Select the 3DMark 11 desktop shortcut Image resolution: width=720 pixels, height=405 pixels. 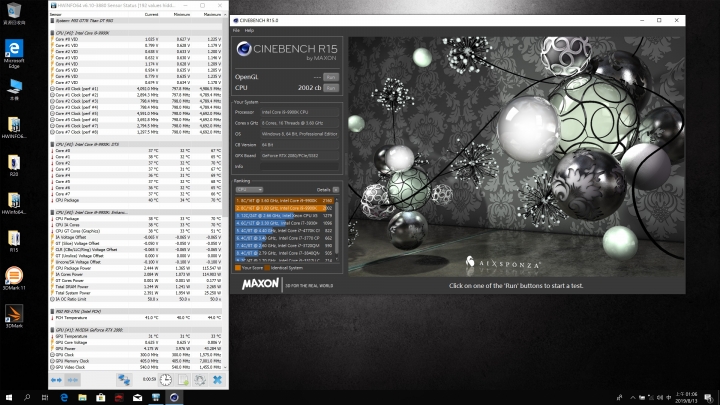click(14, 278)
